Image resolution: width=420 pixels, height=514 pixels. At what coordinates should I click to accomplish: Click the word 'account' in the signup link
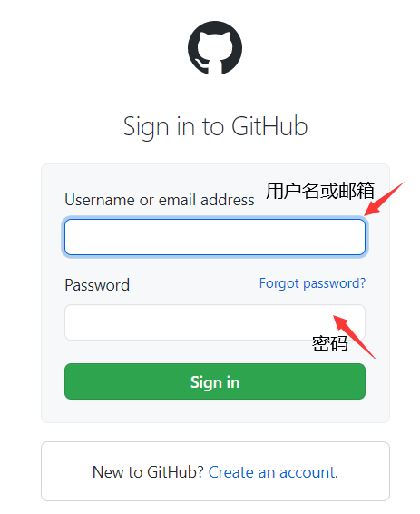[308, 473]
